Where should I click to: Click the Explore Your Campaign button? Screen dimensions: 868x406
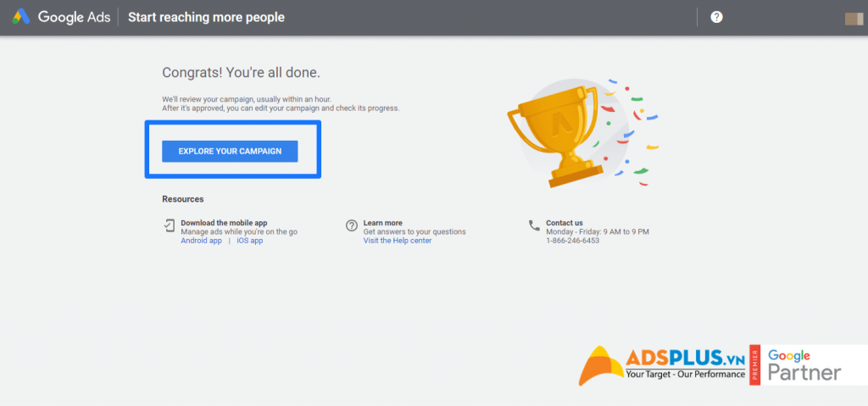pyautogui.click(x=230, y=151)
